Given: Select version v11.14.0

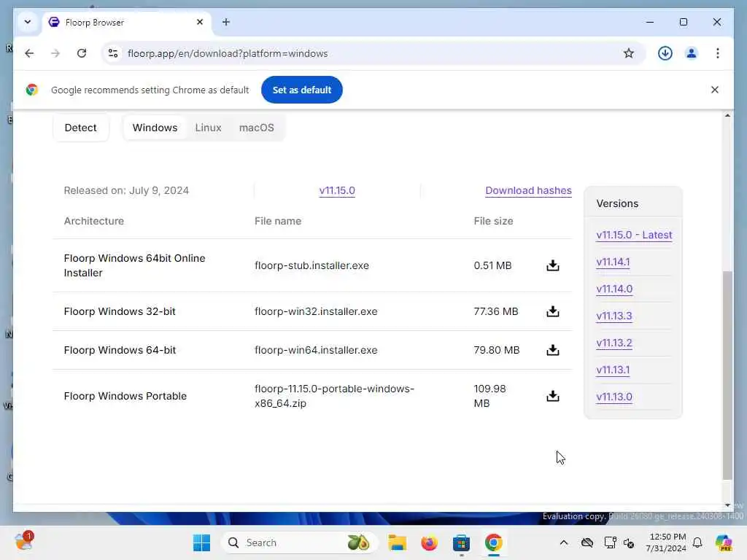Looking at the screenshot, I should [614, 289].
